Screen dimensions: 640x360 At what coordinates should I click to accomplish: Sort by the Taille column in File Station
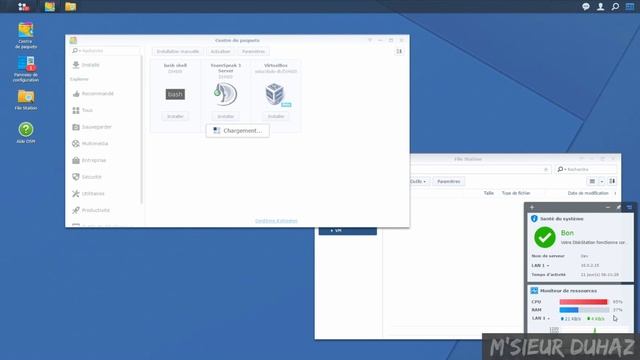[x=489, y=193]
